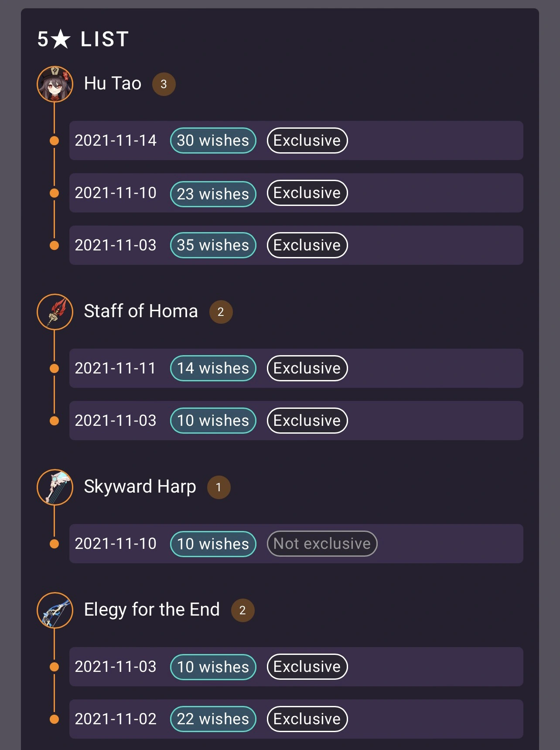This screenshot has height=750, width=560.
Task: Click the "30 wishes" pity tag
Action: point(213,140)
